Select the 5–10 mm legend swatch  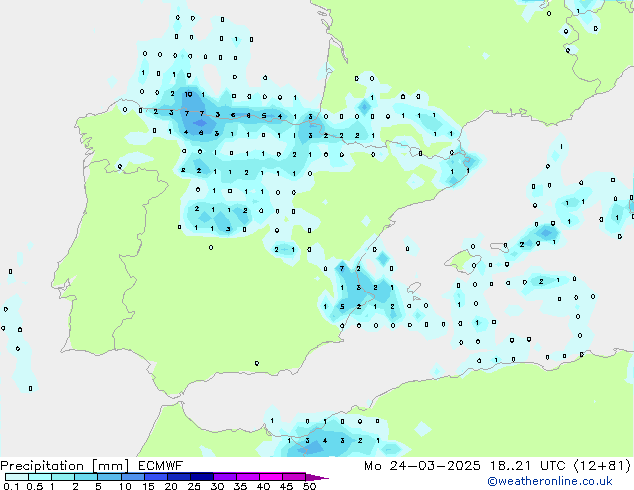[x=110, y=477]
